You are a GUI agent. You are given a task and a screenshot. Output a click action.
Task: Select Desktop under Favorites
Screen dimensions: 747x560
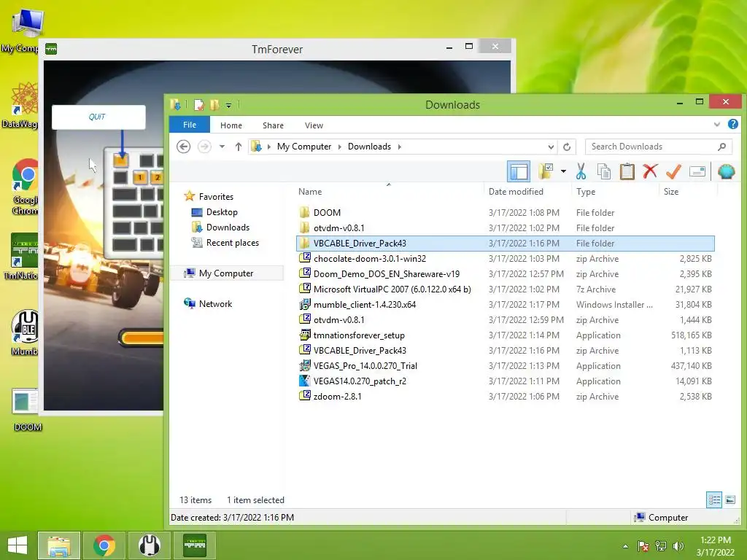(x=222, y=212)
